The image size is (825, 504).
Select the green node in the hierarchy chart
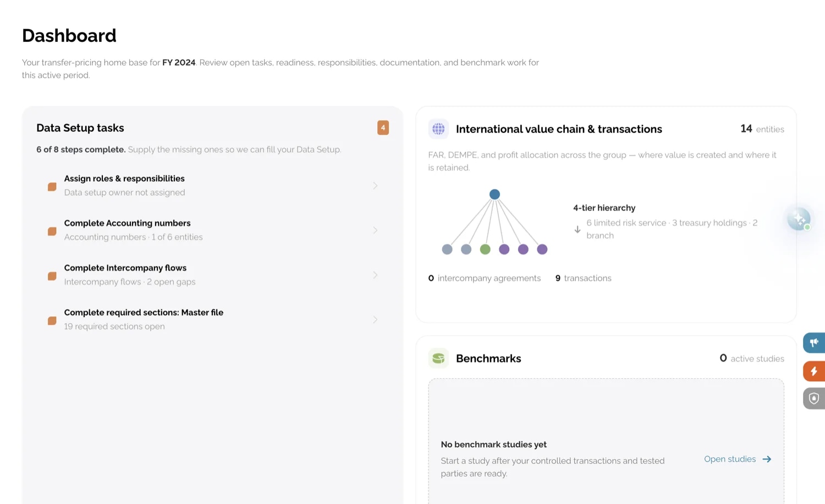coord(485,250)
